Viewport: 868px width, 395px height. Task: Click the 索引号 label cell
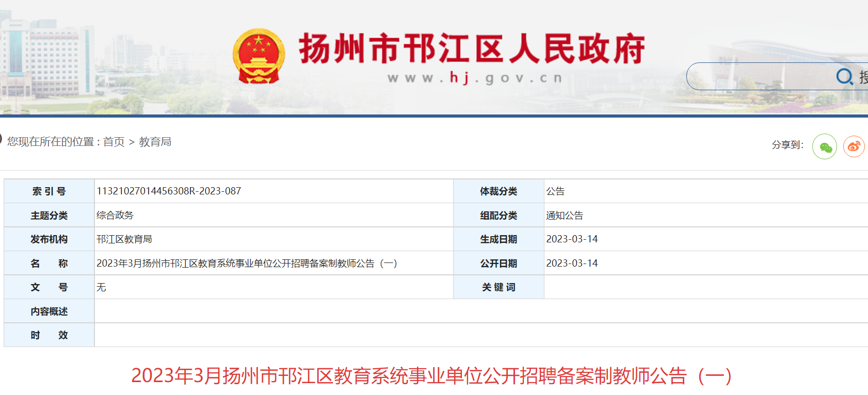point(49,191)
